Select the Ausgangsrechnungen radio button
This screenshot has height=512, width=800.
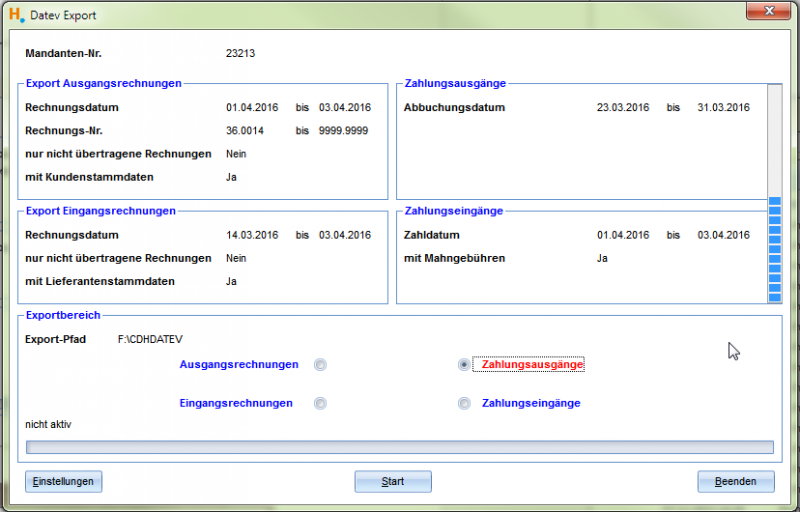pos(320,365)
